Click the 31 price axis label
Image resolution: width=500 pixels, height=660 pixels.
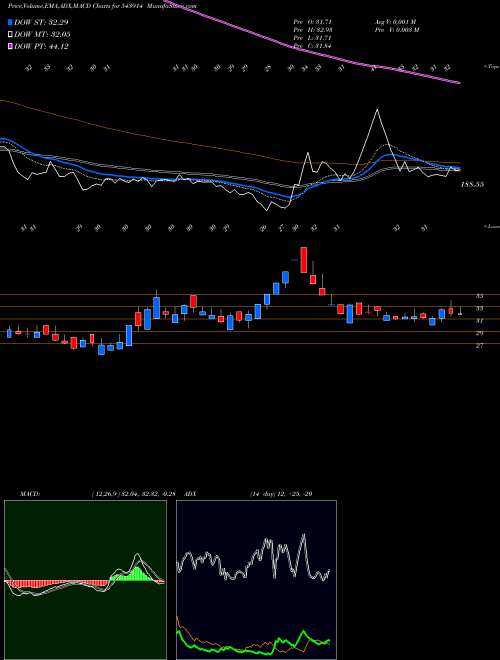[x=479, y=321]
